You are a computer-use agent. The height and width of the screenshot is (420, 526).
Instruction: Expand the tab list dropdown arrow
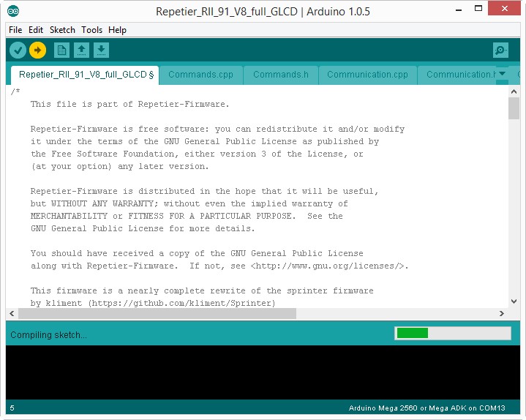(503, 73)
